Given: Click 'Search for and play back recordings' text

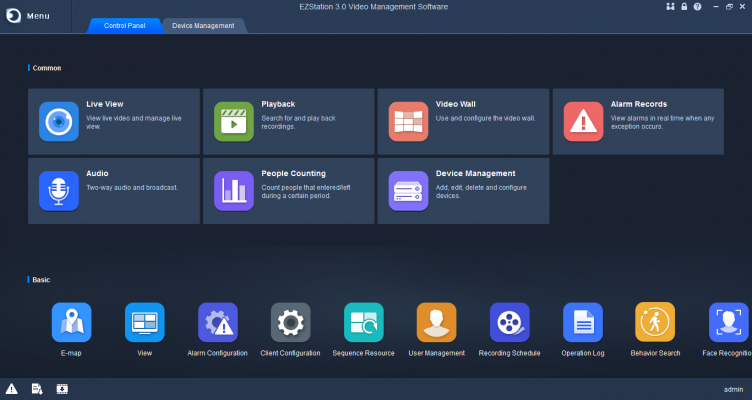Looking at the screenshot, I should (298, 122).
